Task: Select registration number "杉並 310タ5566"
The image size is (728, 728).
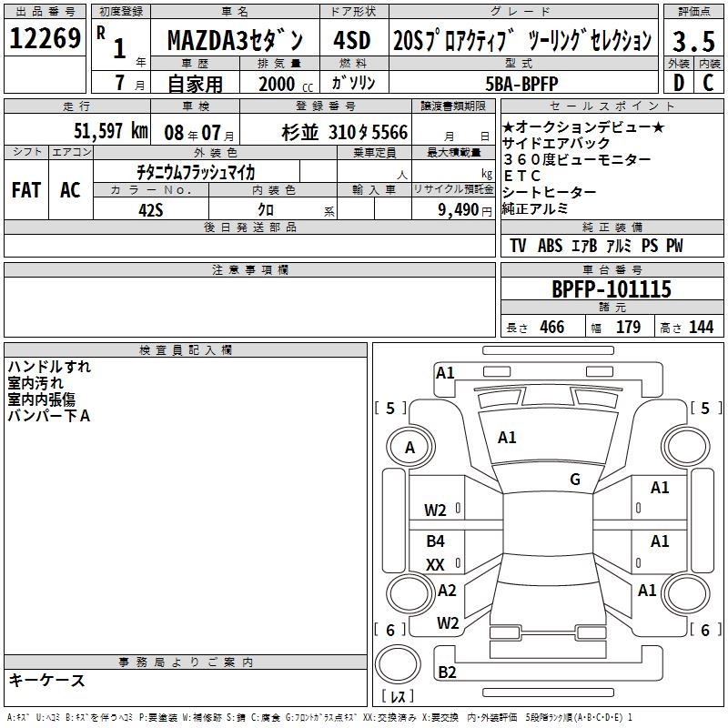Action: point(345,133)
